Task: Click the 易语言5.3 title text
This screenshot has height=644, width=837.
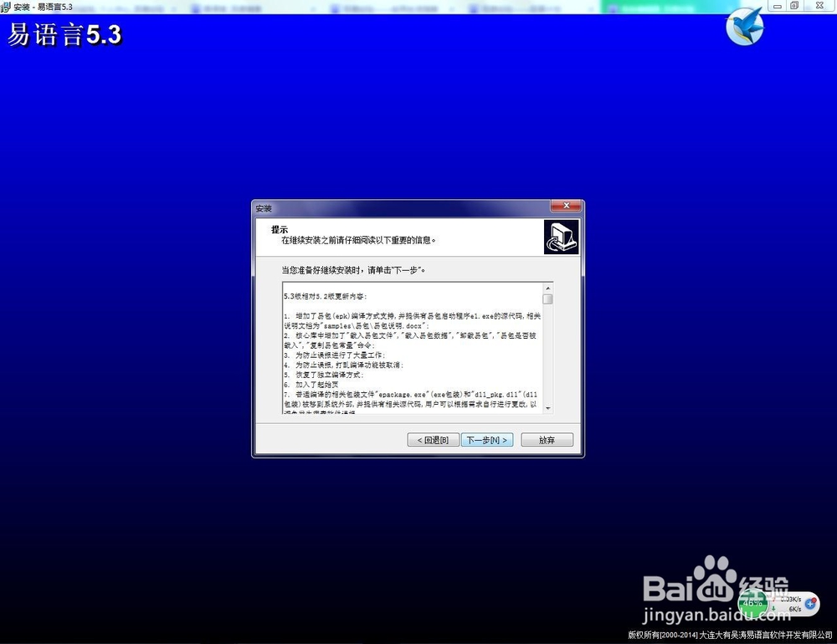Action: pos(64,34)
